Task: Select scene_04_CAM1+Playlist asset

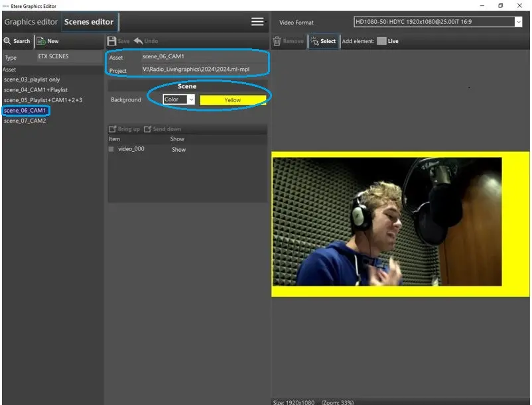Action: (35, 89)
